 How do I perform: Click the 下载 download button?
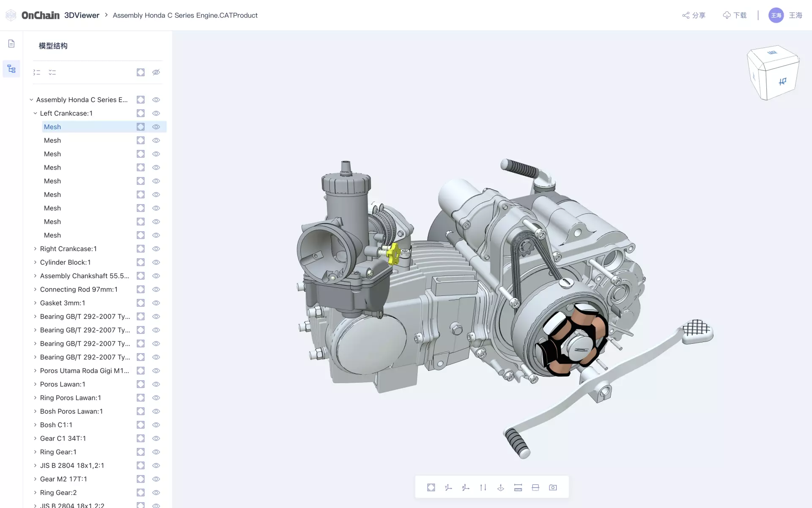coord(735,15)
